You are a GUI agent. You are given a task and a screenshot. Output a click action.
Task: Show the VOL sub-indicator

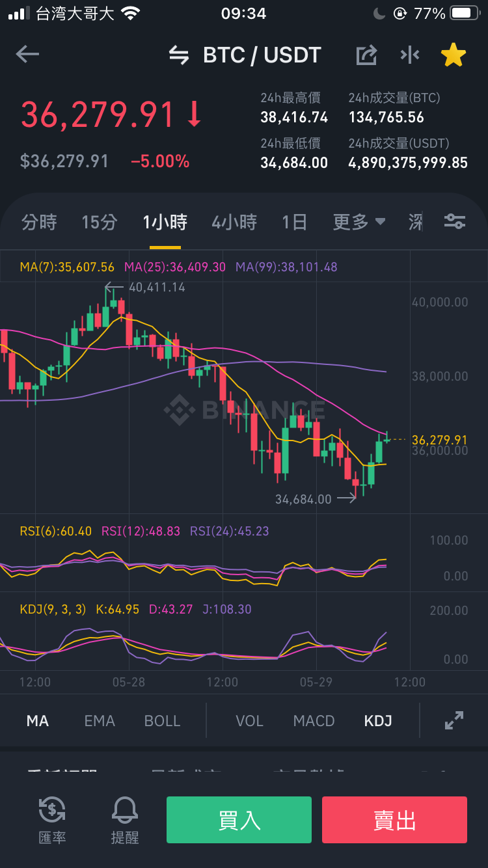pyautogui.click(x=249, y=721)
